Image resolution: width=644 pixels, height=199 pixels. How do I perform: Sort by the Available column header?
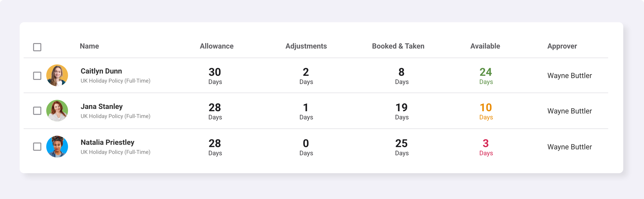pyautogui.click(x=485, y=46)
